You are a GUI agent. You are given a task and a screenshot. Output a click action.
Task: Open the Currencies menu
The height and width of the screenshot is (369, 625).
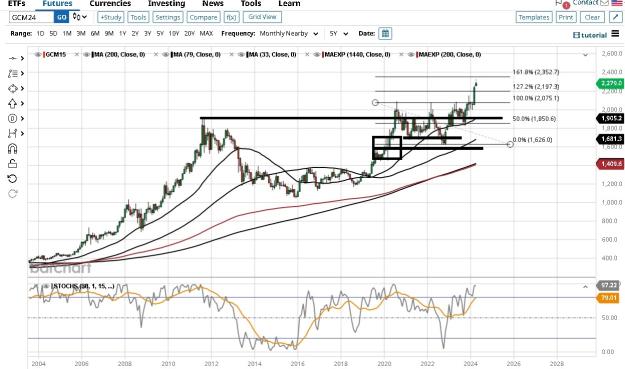point(110,3)
